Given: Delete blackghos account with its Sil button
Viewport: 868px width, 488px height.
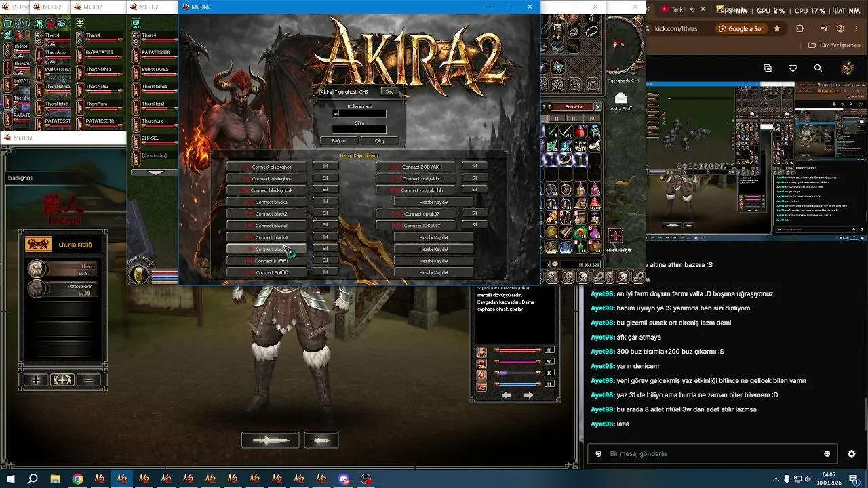Looking at the screenshot, I should pyautogui.click(x=325, y=166).
